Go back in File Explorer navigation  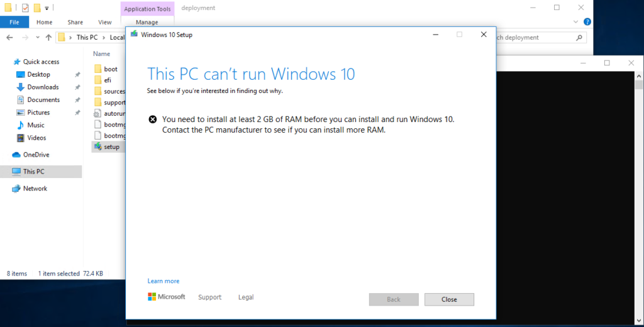(x=9, y=37)
